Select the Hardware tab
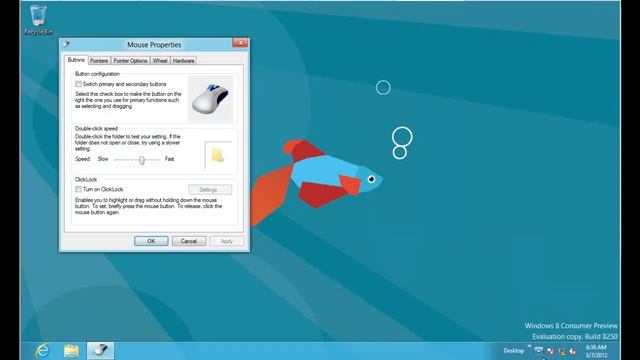Image resolution: width=640 pixels, height=360 pixels. tap(184, 61)
